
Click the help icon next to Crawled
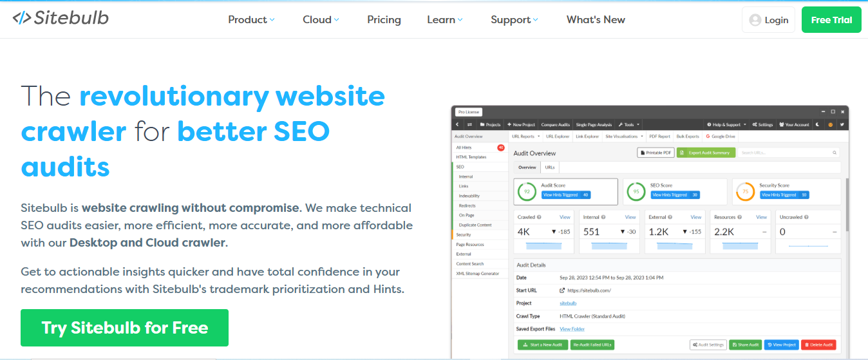pos(539,217)
